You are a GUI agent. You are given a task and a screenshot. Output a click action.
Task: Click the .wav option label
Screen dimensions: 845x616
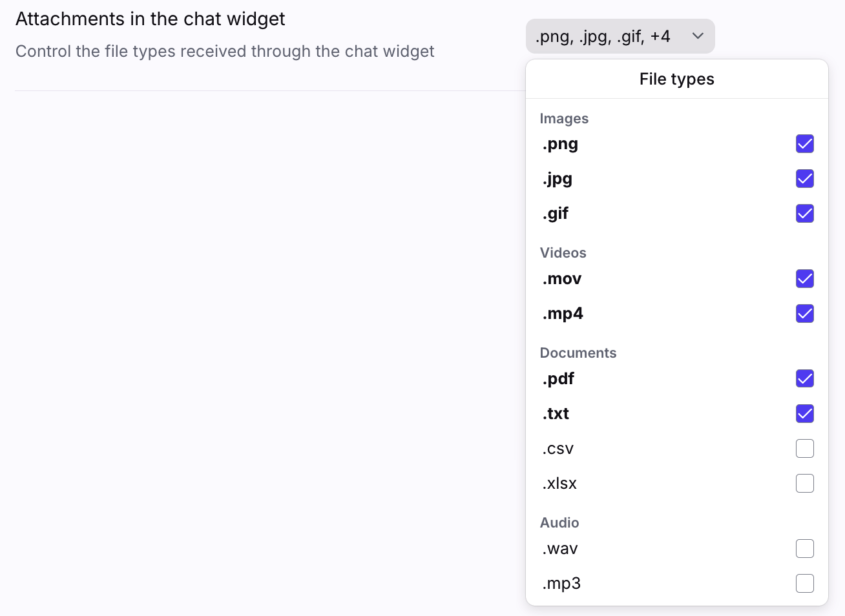click(x=560, y=549)
